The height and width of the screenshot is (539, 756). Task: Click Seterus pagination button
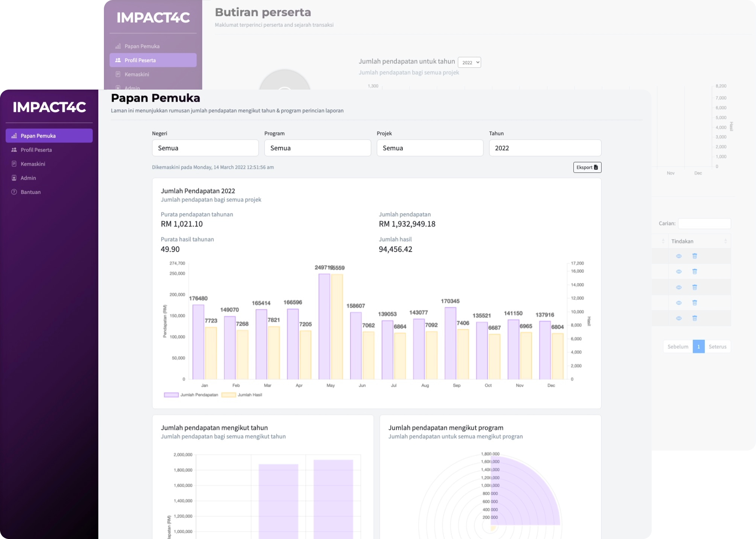point(718,347)
